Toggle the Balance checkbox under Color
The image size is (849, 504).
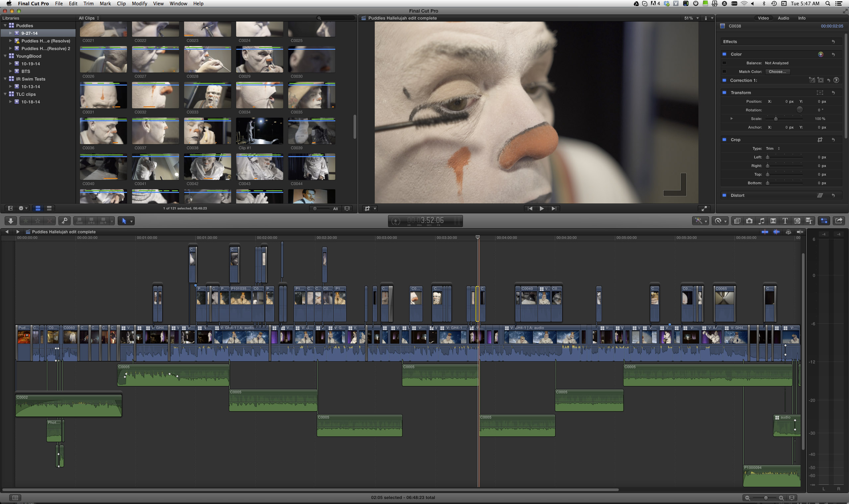click(x=724, y=63)
